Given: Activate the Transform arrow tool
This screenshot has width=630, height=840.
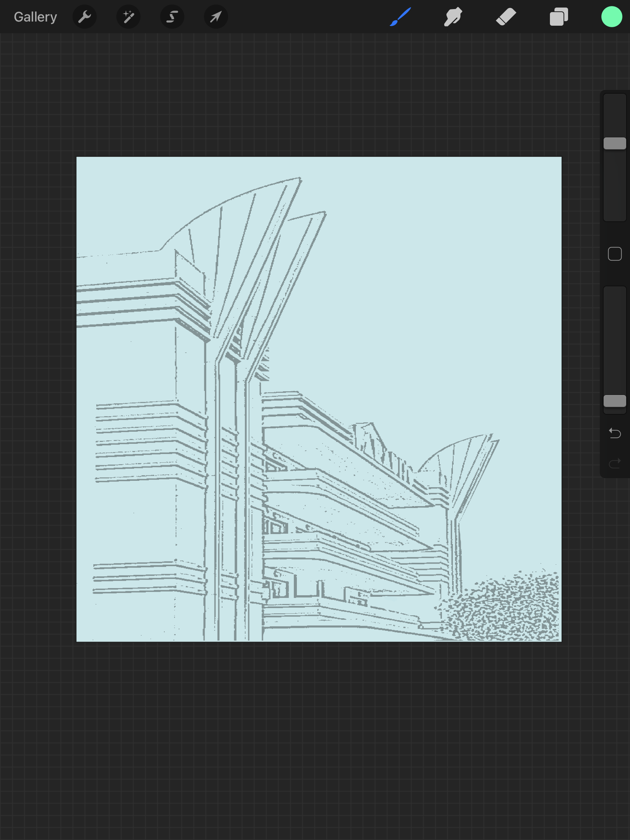Looking at the screenshot, I should (x=215, y=17).
